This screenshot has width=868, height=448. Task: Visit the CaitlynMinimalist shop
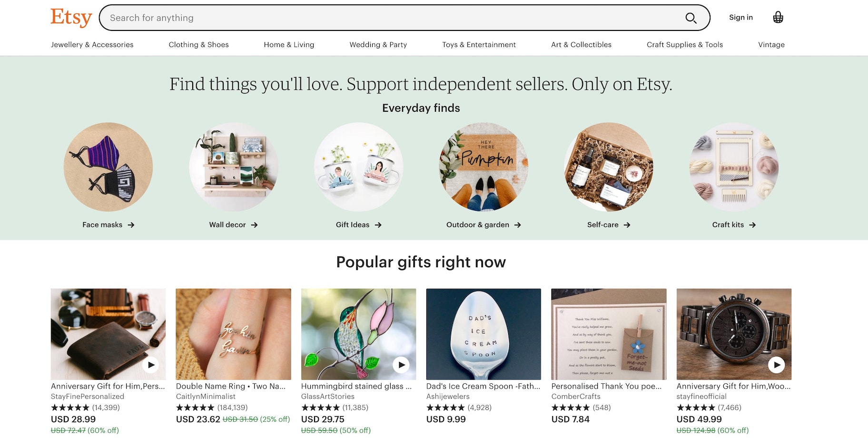[205, 396]
